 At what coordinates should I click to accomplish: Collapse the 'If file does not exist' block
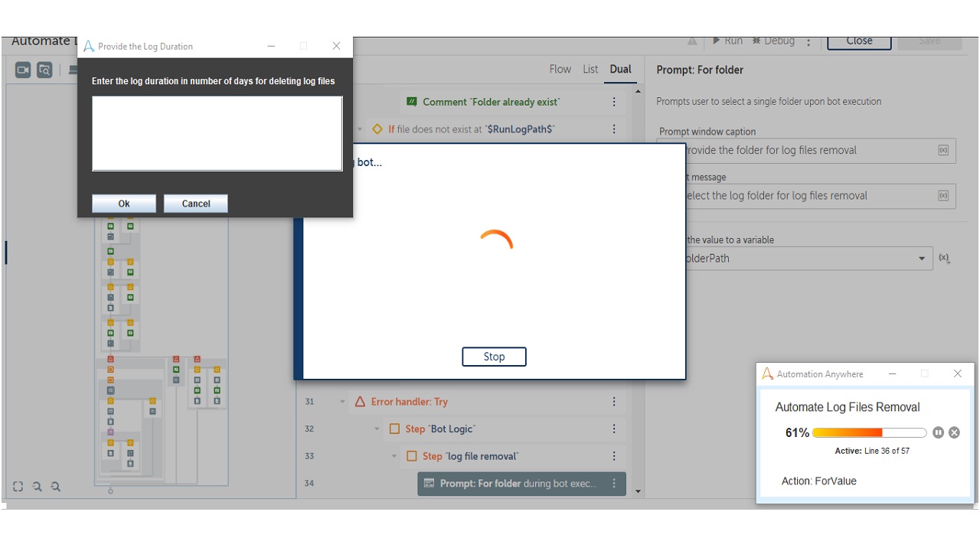point(360,129)
